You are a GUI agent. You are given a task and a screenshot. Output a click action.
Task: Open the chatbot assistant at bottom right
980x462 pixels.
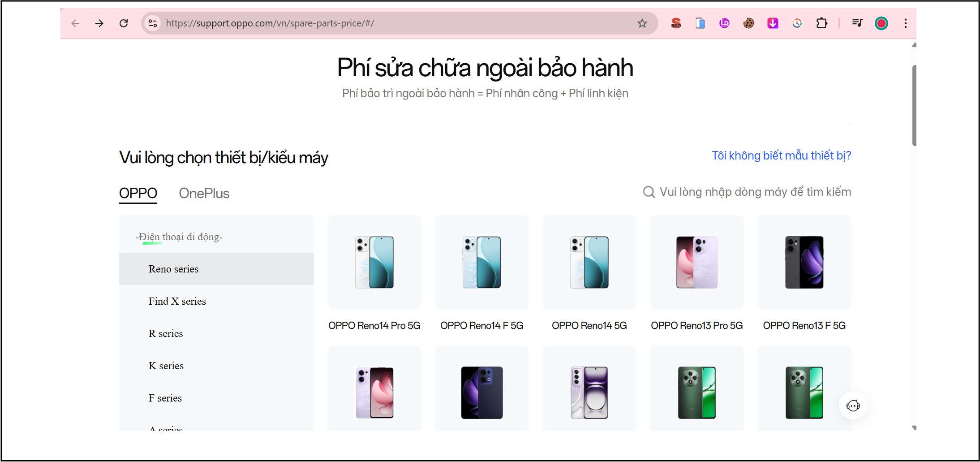853,405
